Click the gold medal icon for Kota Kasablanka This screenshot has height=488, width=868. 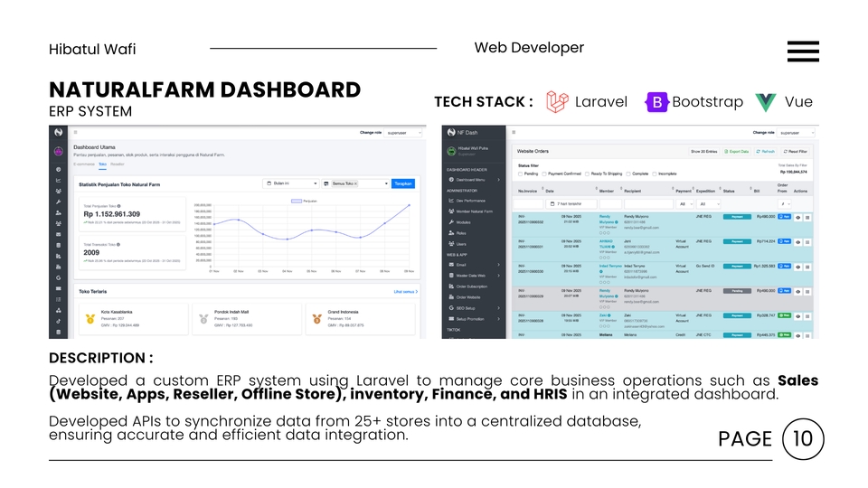pyautogui.click(x=90, y=318)
